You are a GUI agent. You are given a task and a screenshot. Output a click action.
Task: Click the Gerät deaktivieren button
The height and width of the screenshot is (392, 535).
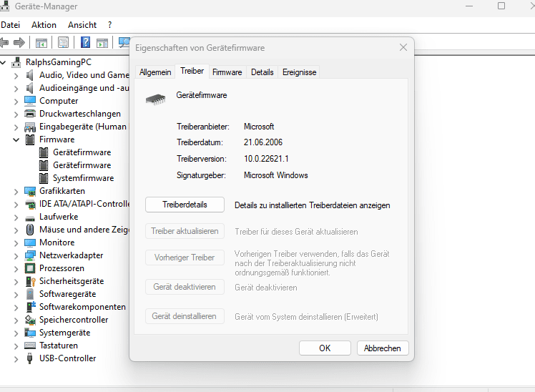click(x=185, y=287)
